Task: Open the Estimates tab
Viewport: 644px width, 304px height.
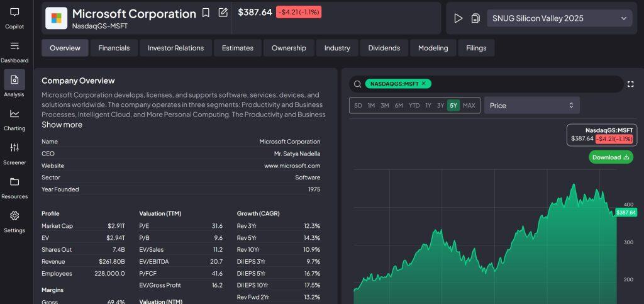Action: point(238,48)
